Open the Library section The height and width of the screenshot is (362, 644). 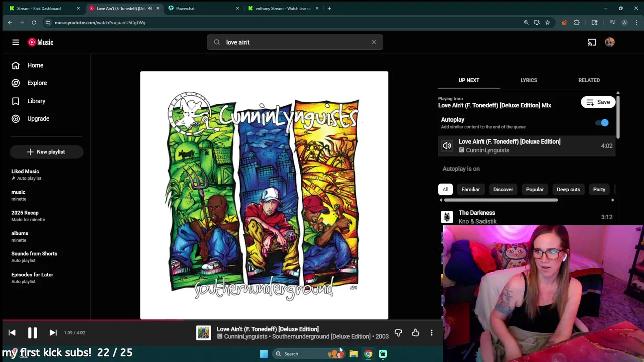pyautogui.click(x=36, y=101)
